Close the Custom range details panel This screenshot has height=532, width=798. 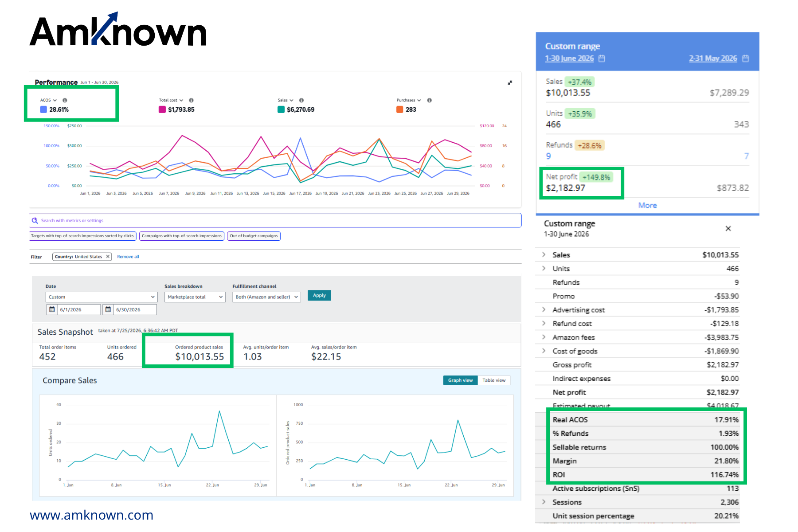[x=728, y=228]
